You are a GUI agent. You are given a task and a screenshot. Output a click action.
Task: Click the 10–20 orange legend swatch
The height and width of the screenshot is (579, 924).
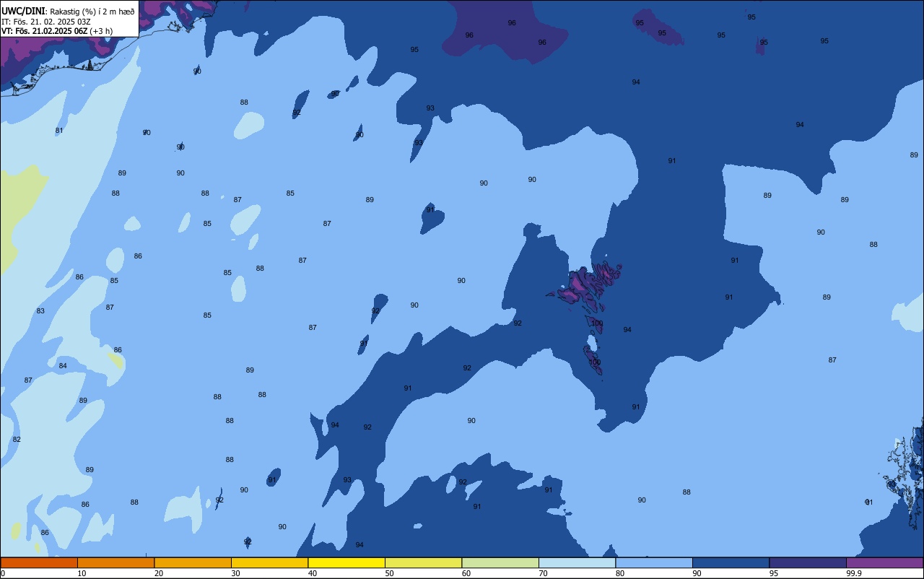point(115,562)
